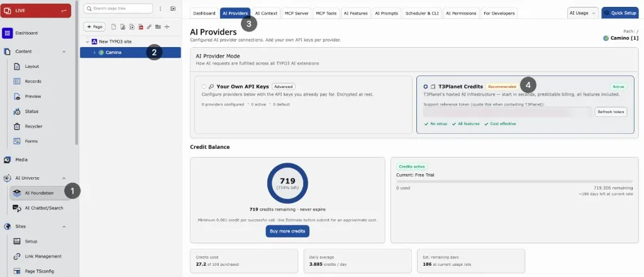The image size is (644, 277).
Task: Switch to the AI Context tab
Action: [266, 13]
